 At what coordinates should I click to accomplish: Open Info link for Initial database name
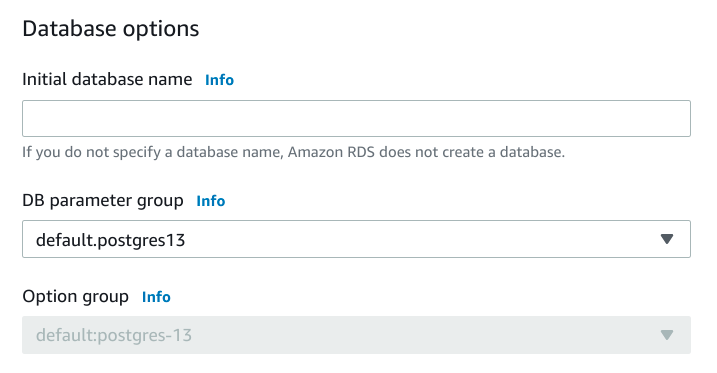(219, 80)
